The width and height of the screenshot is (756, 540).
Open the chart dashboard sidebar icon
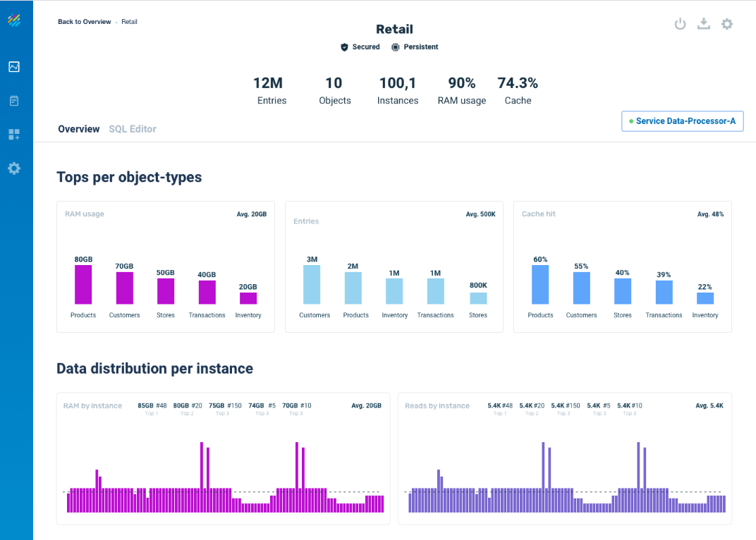click(14, 67)
